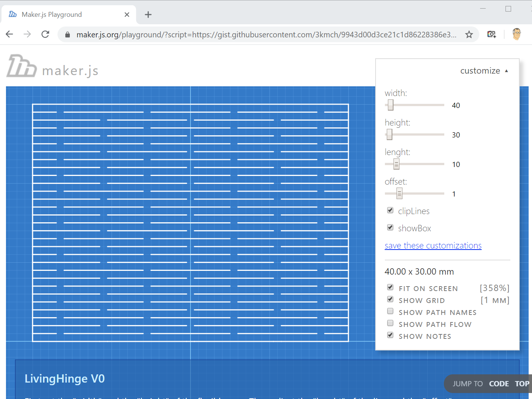Open a new browser tab

coord(148,15)
